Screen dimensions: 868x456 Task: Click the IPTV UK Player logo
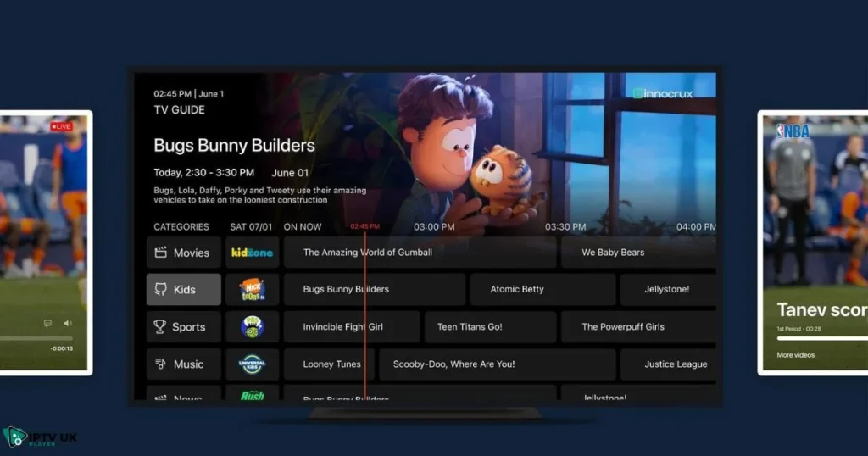[39, 437]
